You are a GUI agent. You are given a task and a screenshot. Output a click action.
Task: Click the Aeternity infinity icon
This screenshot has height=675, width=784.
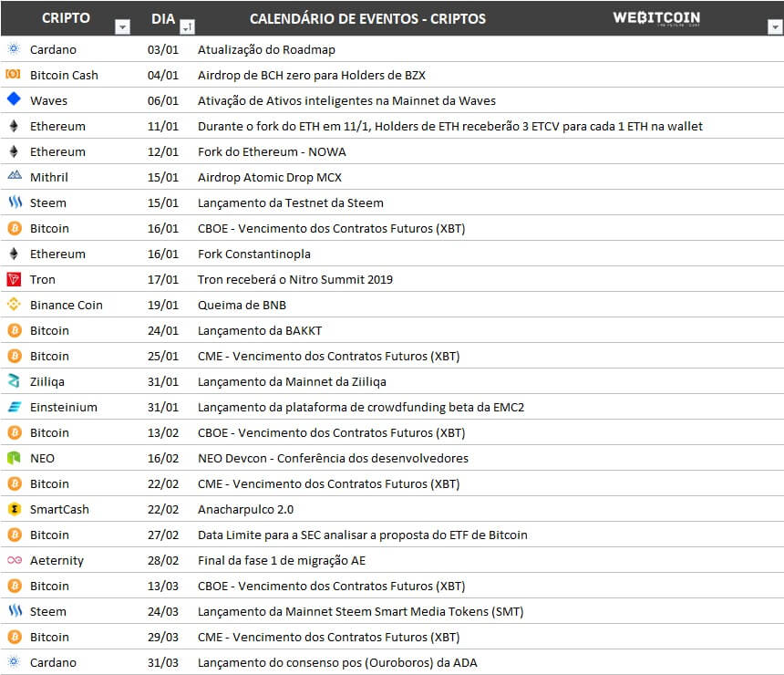click(x=15, y=560)
